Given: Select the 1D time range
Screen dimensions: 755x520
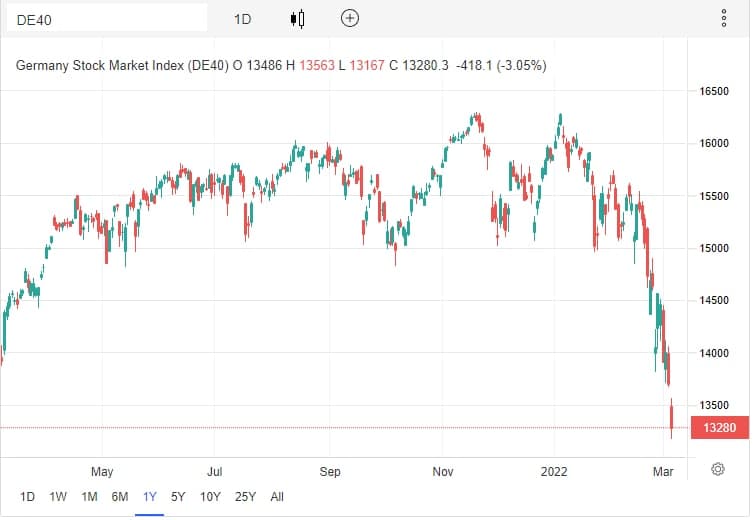Looking at the screenshot, I should (27, 496).
